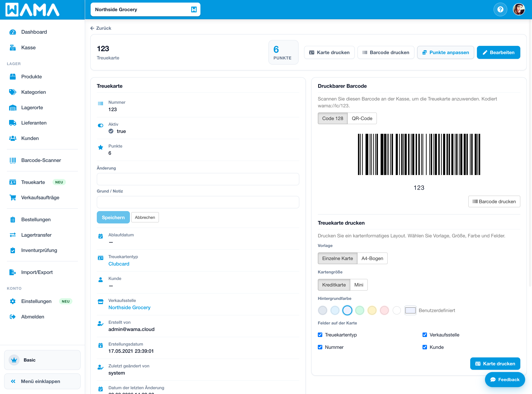532x394 pixels.
Task: Click the collapse chevrons icon for Menü einklappen
Action: (x=13, y=381)
